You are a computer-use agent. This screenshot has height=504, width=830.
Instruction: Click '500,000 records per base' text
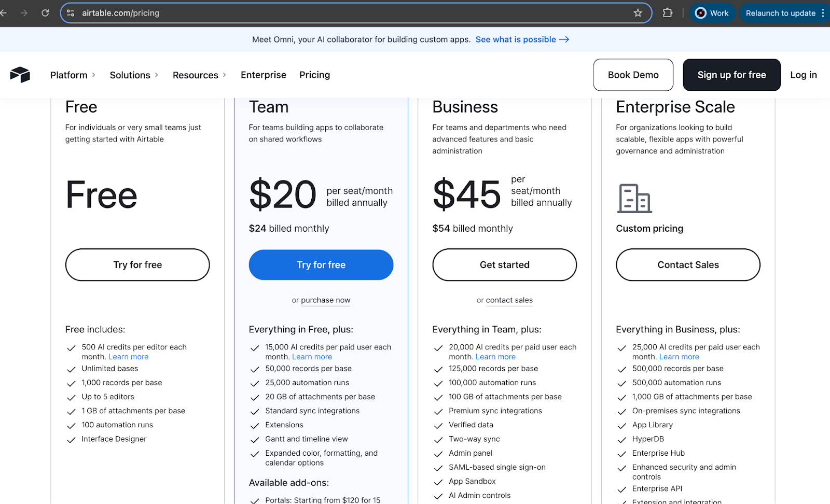pos(677,369)
